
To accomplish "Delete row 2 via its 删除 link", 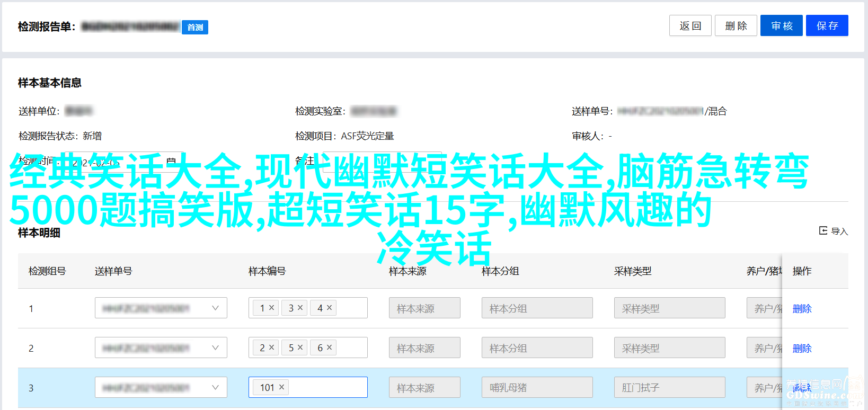I will click(802, 348).
